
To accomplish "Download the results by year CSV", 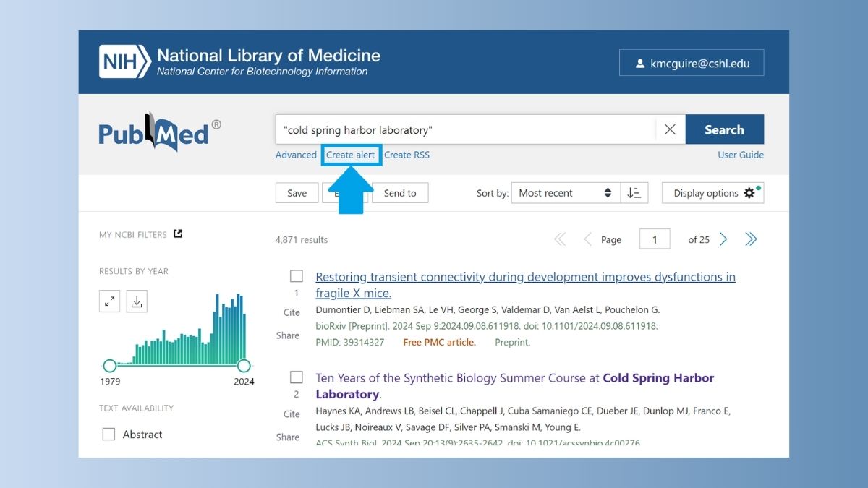I will tap(137, 301).
